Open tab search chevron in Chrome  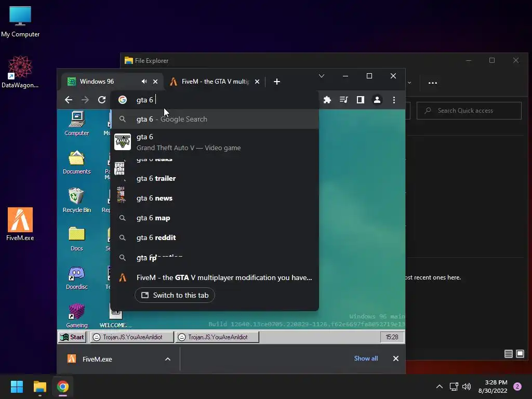tap(321, 76)
